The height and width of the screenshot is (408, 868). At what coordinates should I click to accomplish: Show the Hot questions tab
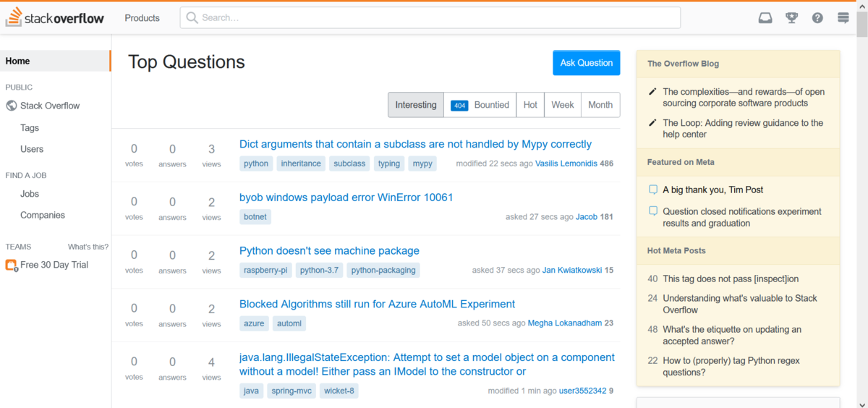click(x=530, y=105)
